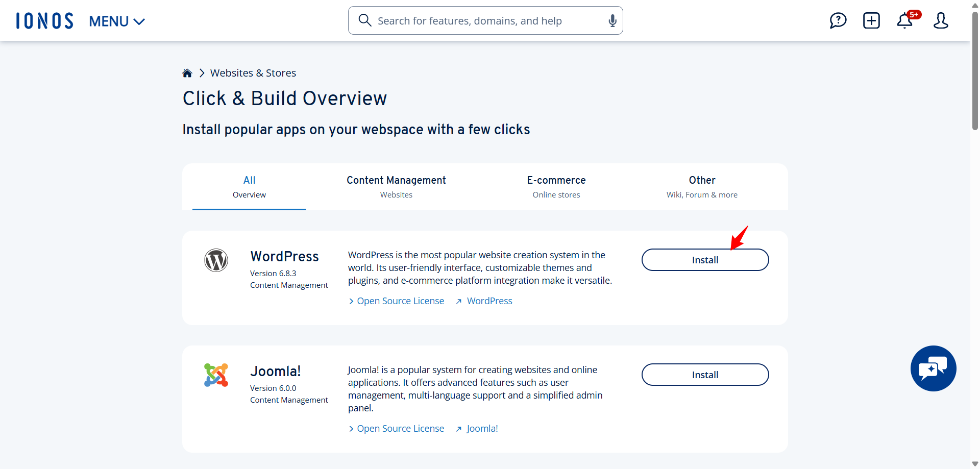
Task: Open the help chat bubble icon
Action: (838, 20)
